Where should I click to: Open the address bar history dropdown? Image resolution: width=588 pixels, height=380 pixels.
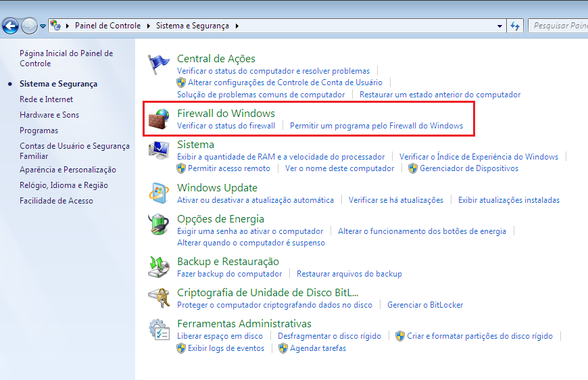tap(499, 26)
